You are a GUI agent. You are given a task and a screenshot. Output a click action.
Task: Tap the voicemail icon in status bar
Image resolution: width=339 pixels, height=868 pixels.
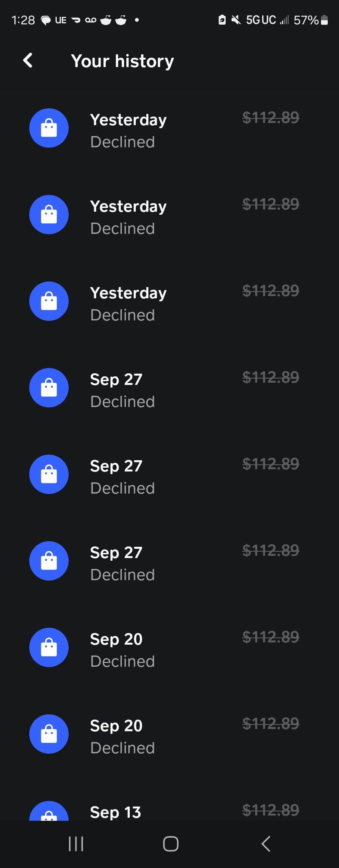90,20
